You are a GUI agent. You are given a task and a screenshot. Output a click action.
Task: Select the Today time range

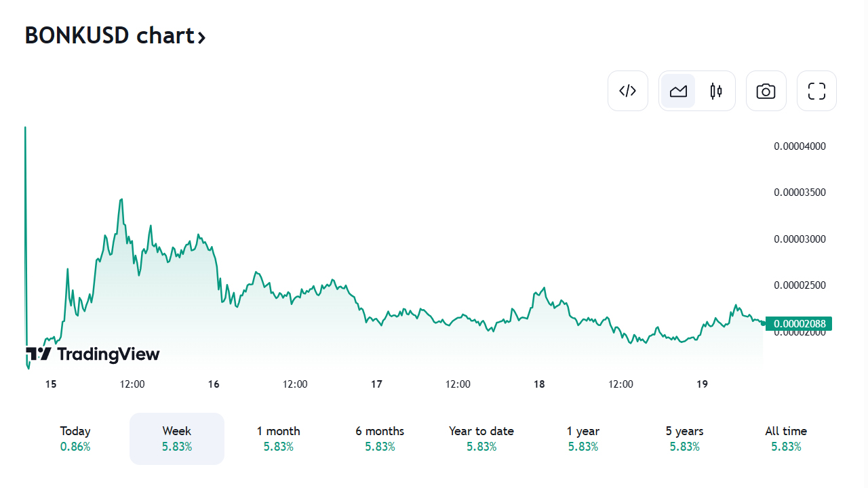click(x=75, y=439)
